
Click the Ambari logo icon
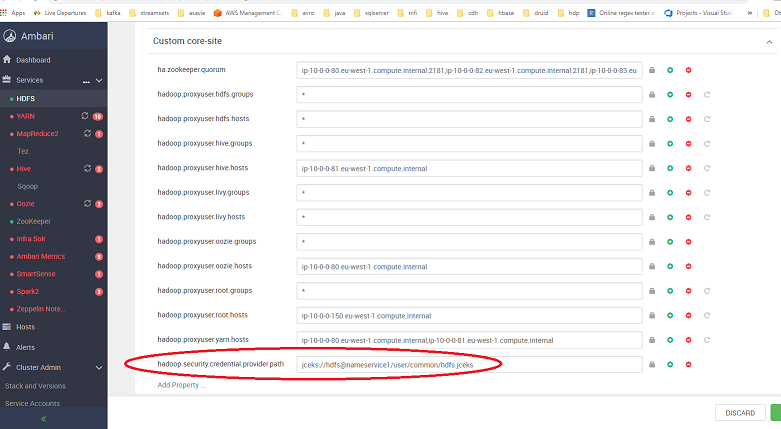click(x=9, y=36)
